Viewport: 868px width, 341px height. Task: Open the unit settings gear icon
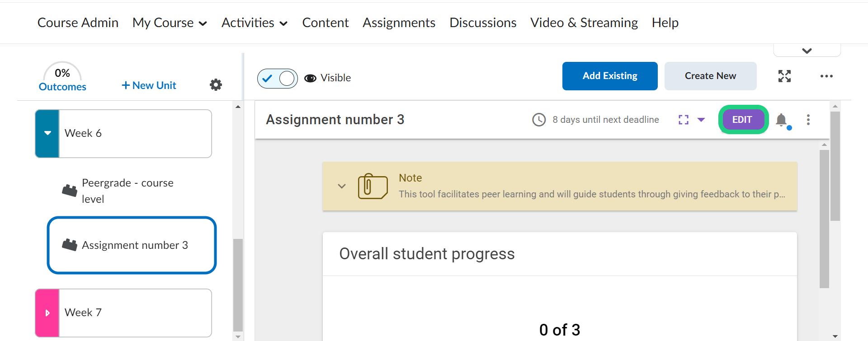pyautogui.click(x=216, y=85)
